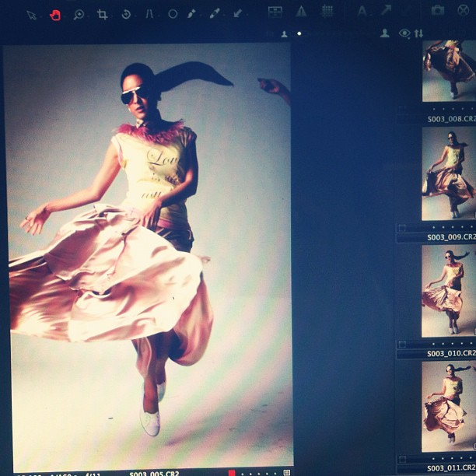476x476 pixels.
Task: Select the Keystone correction tool
Action: point(149,14)
